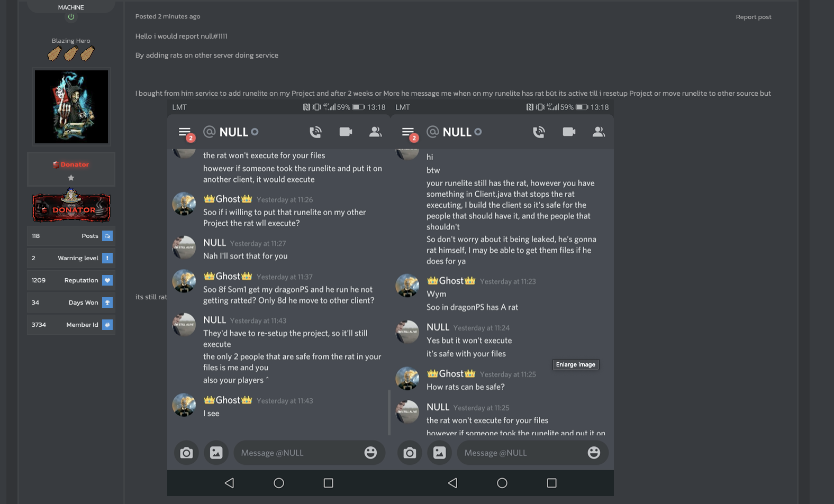The width and height of the screenshot is (834, 504).
Task: Click the camera icon in left message bar
Action: (x=186, y=453)
